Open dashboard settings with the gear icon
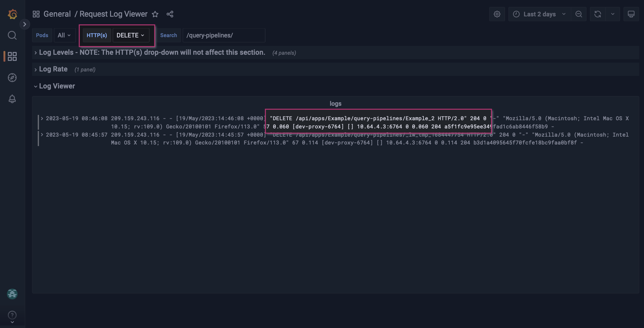The width and height of the screenshot is (644, 328). click(497, 14)
